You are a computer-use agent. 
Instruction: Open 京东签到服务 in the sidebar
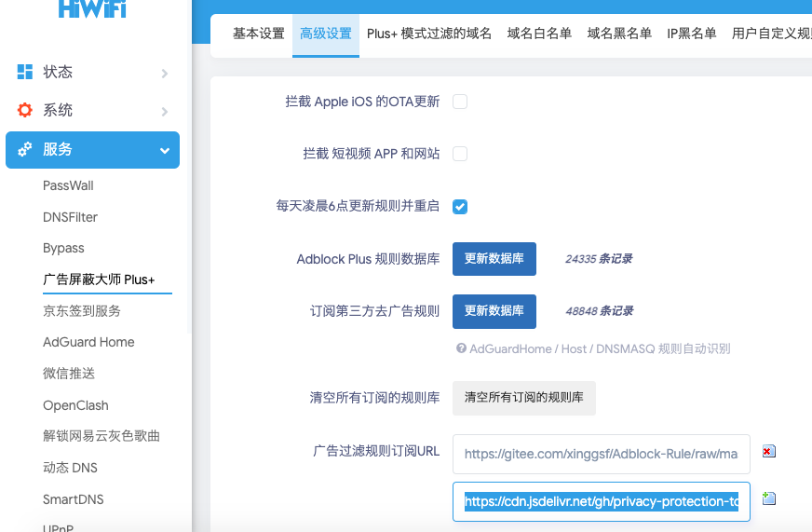point(82,311)
